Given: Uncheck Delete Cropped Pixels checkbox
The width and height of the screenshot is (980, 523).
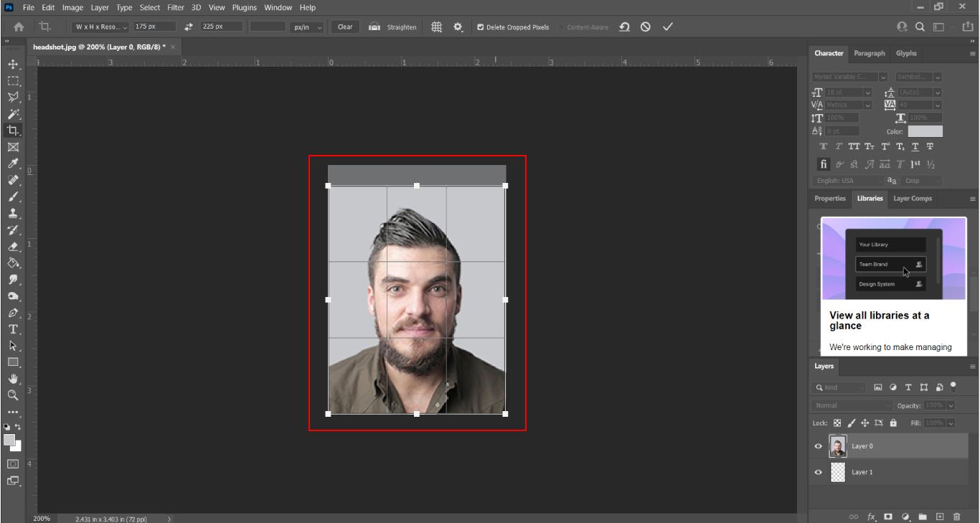Looking at the screenshot, I should 480,27.
